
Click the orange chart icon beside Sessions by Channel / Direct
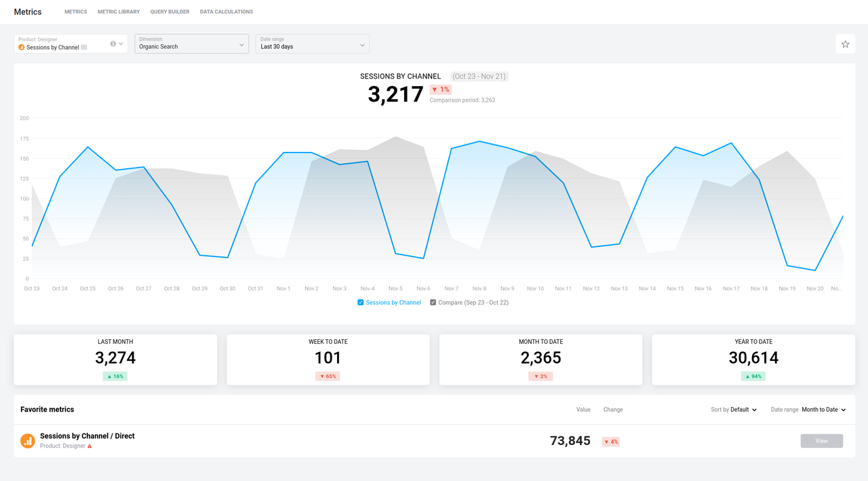[x=27, y=440]
